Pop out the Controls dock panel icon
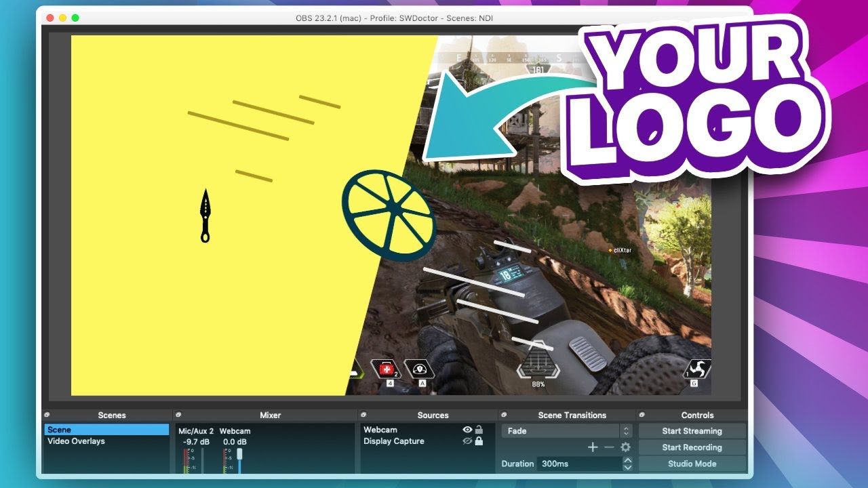 [x=642, y=415]
